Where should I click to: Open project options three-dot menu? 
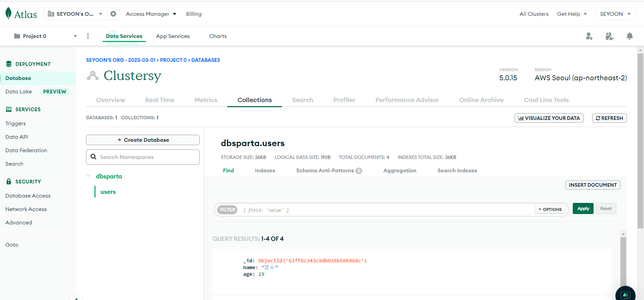[x=88, y=36]
